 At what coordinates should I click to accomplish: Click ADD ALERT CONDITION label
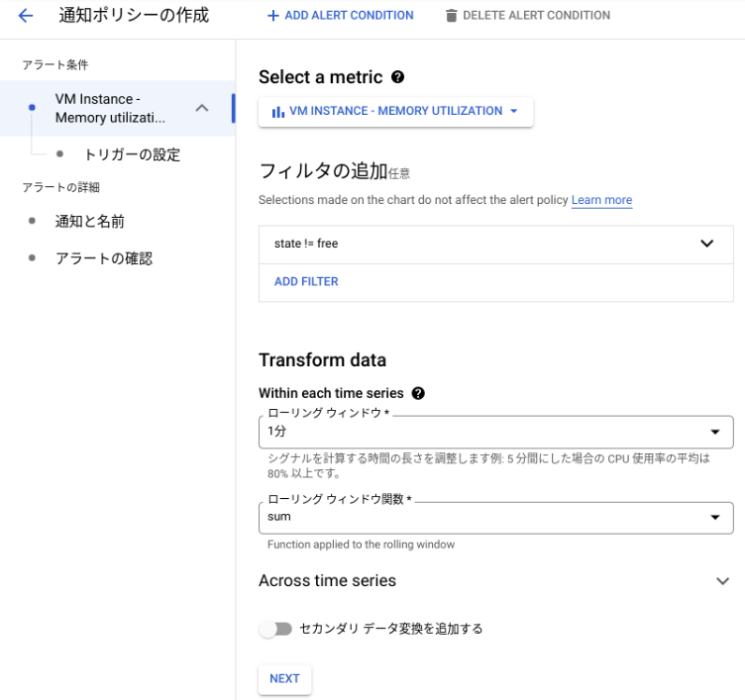[x=349, y=15]
